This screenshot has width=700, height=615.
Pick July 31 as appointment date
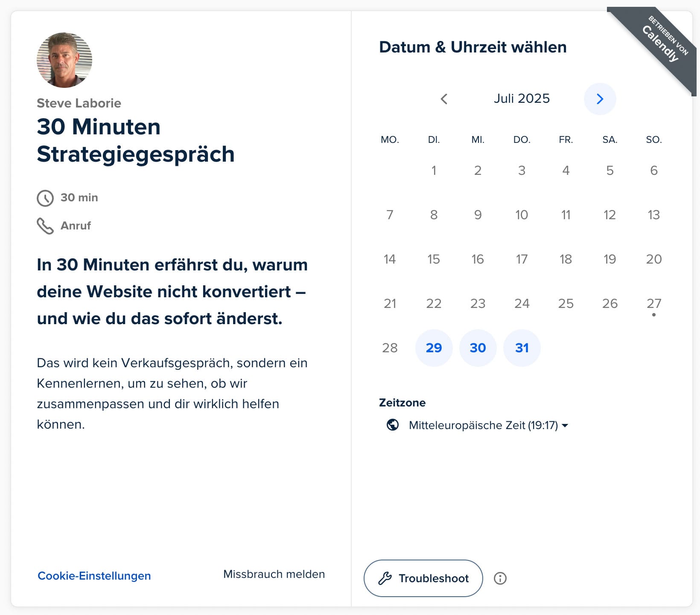coord(522,348)
